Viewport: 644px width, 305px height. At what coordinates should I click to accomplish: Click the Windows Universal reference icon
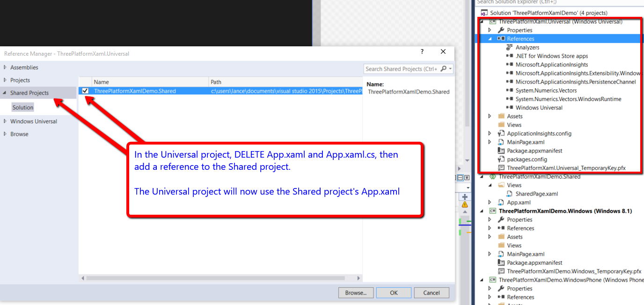tap(510, 108)
